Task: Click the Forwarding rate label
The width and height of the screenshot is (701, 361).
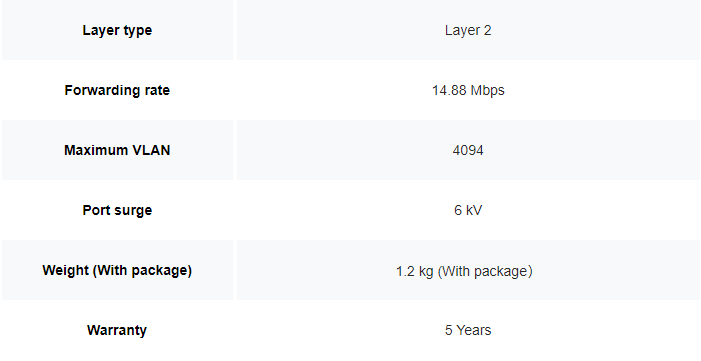Action: coord(117,90)
